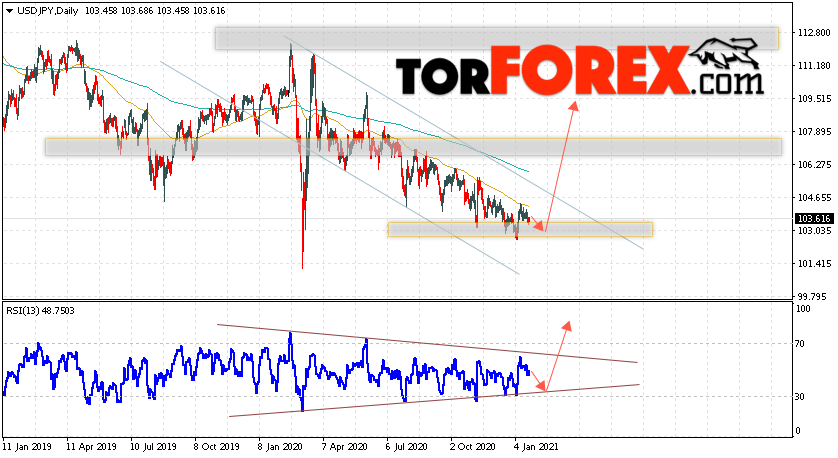Click the 103.686 high value in the header

point(136,11)
